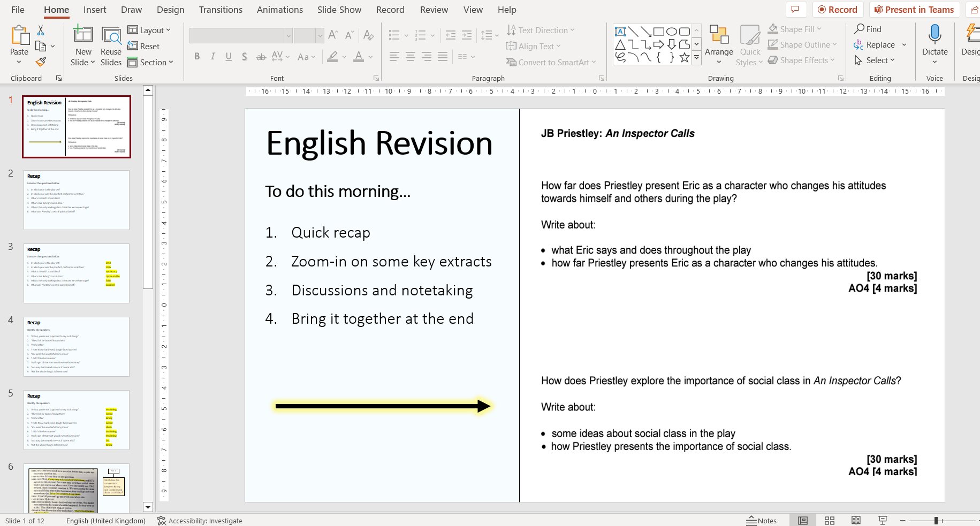Open the Review ribbon tab
980x526 pixels.
coord(434,9)
